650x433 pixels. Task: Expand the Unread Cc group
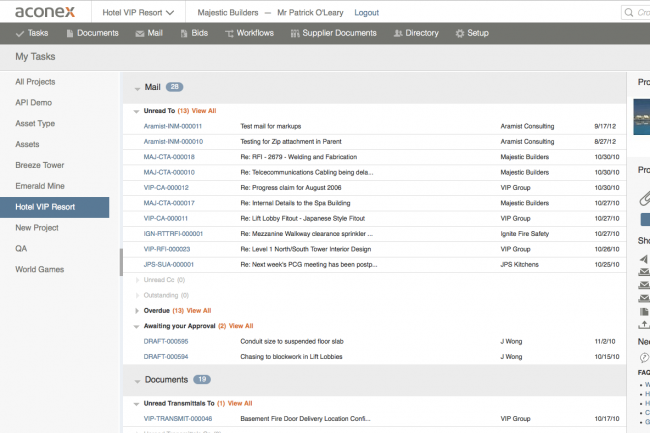pyautogui.click(x=137, y=280)
